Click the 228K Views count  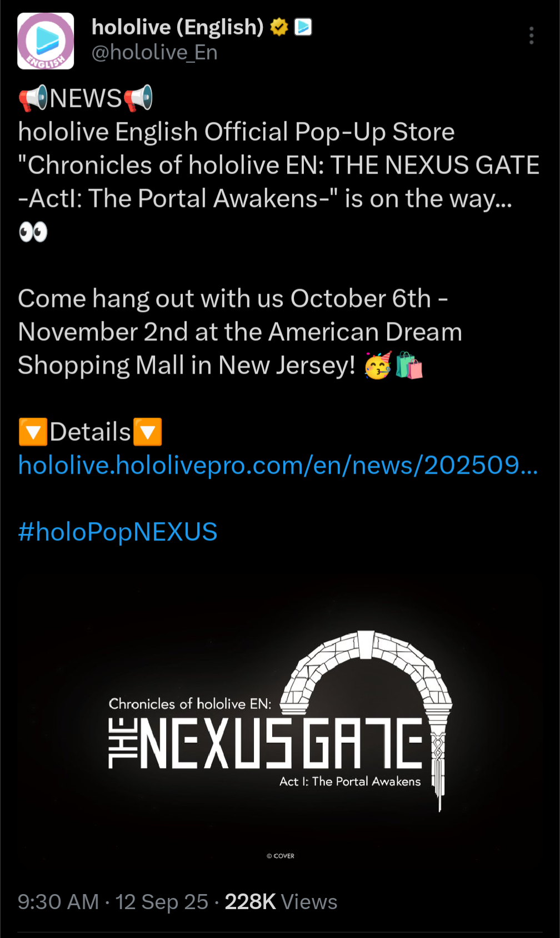click(x=281, y=902)
